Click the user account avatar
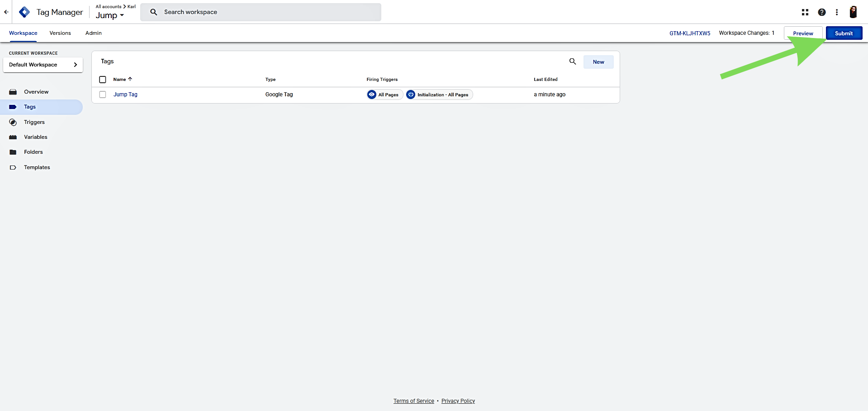This screenshot has height=411, width=868. point(853,12)
